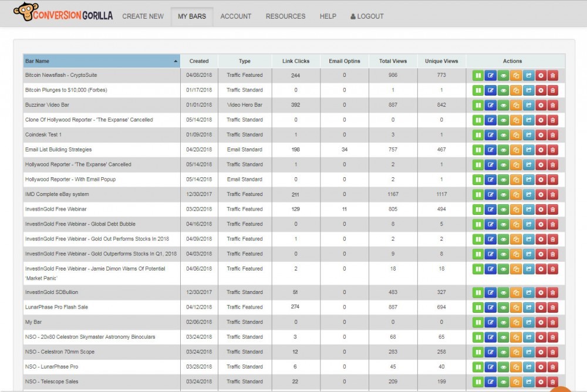Pause the Hollywood Reporter - With Email Popup bar
The height and width of the screenshot is (392, 587).
pos(478,180)
